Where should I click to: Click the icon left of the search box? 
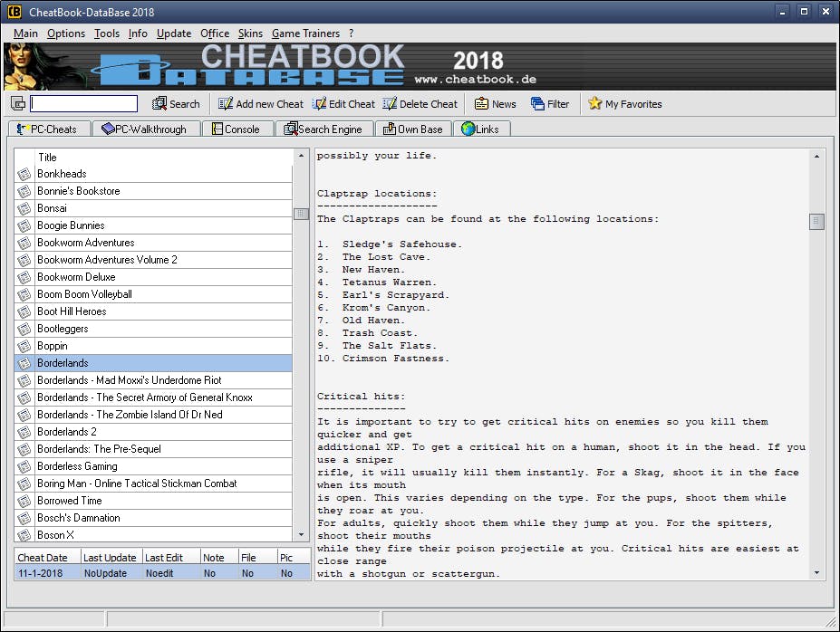coord(18,103)
